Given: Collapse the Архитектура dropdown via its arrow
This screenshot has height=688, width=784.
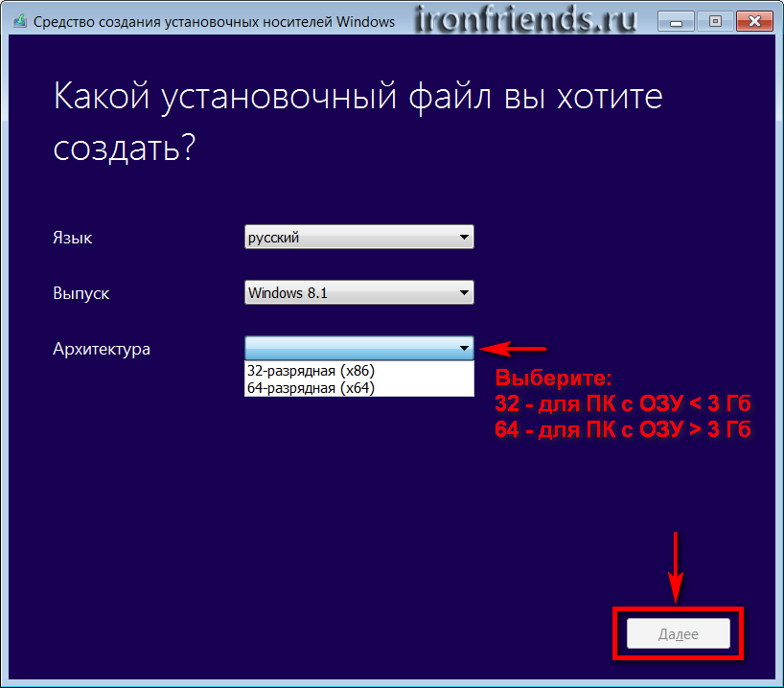Looking at the screenshot, I should [464, 349].
